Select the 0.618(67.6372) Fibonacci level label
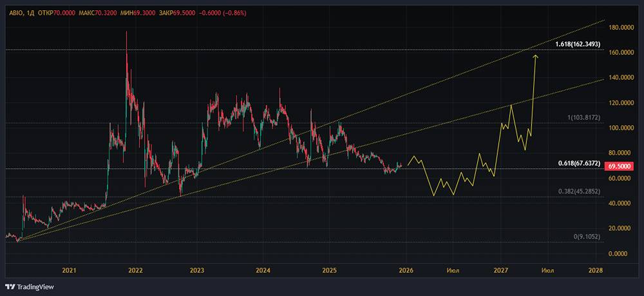644x296 pixels. (x=579, y=163)
